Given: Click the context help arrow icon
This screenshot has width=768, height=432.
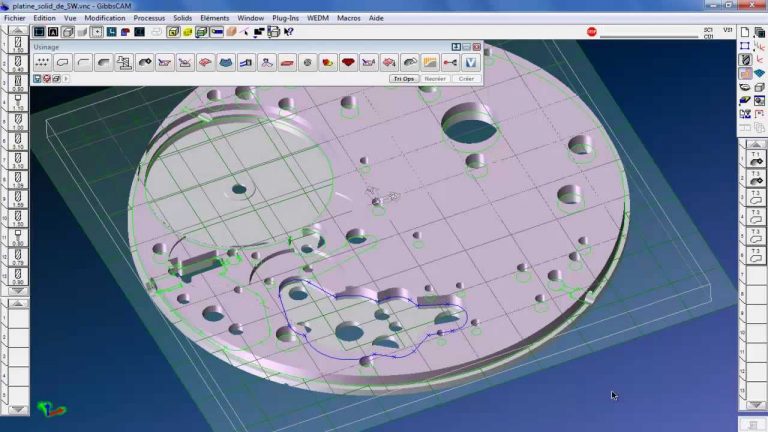Looking at the screenshot, I should click(x=288, y=32).
